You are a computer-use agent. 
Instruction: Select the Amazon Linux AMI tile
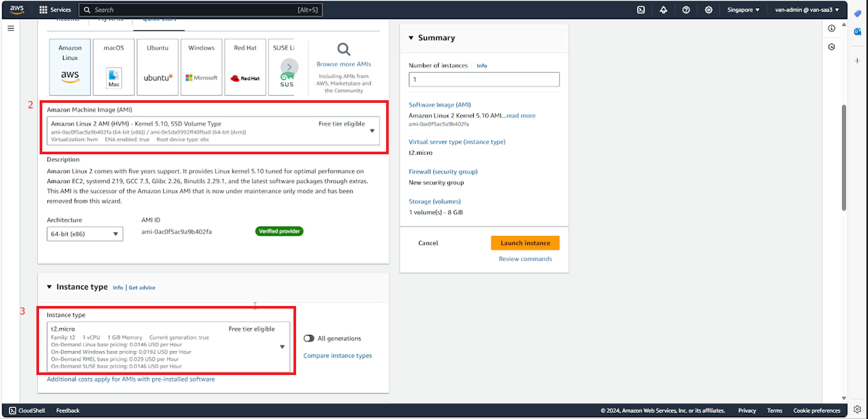(x=70, y=67)
